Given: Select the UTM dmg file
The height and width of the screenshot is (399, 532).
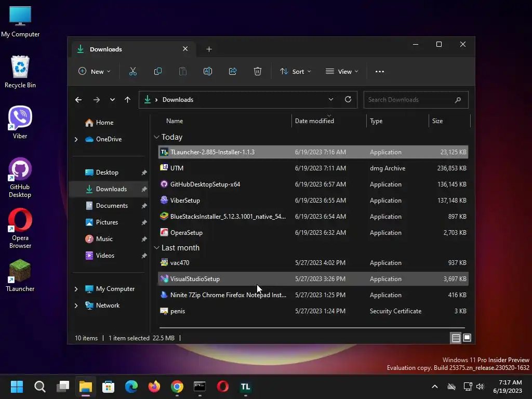Looking at the screenshot, I should pos(313,168).
